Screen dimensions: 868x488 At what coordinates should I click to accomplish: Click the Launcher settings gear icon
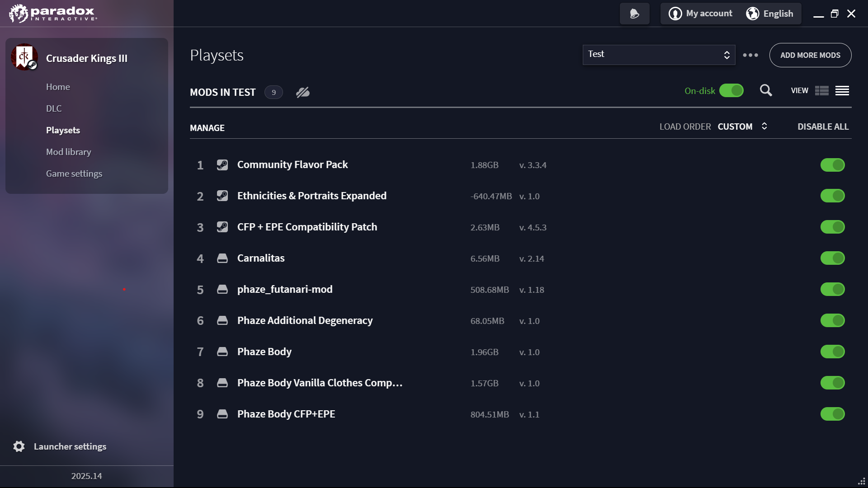pos(19,446)
